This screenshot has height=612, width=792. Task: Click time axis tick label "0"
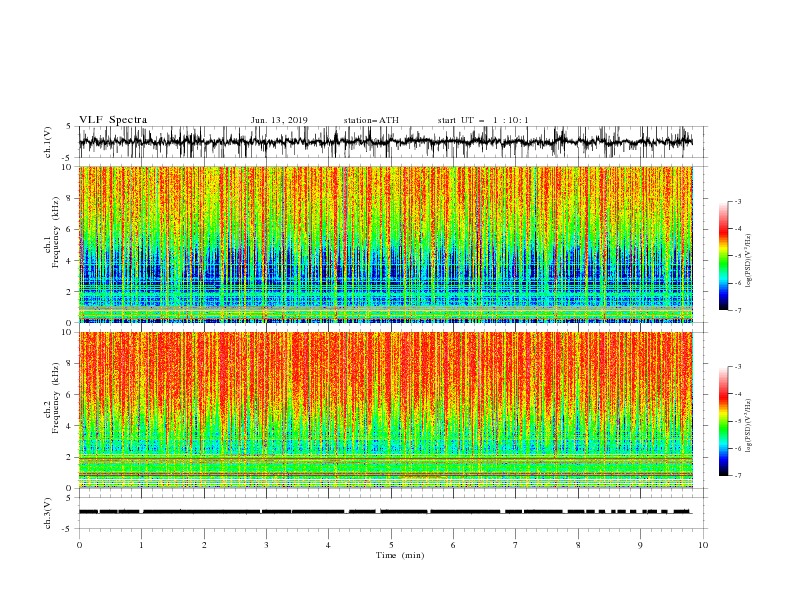click(x=79, y=545)
